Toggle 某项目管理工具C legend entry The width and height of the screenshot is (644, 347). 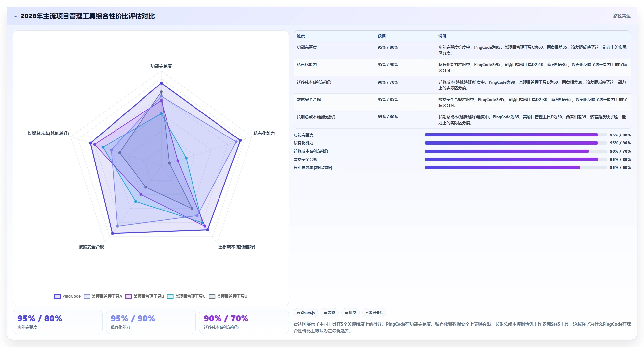pos(186,296)
